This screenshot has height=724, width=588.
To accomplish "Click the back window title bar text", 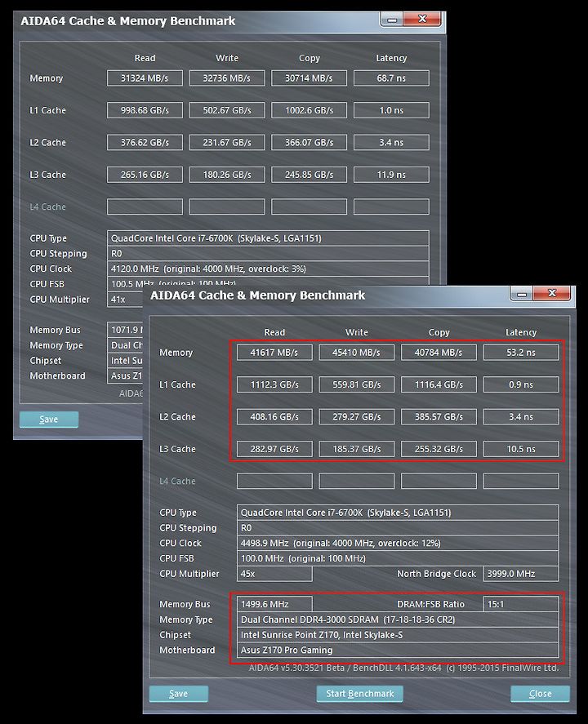I will click(128, 20).
